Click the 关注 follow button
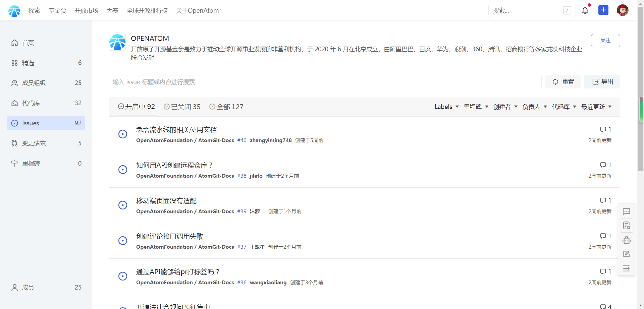Viewport: 644px width, 309px height. [x=605, y=41]
